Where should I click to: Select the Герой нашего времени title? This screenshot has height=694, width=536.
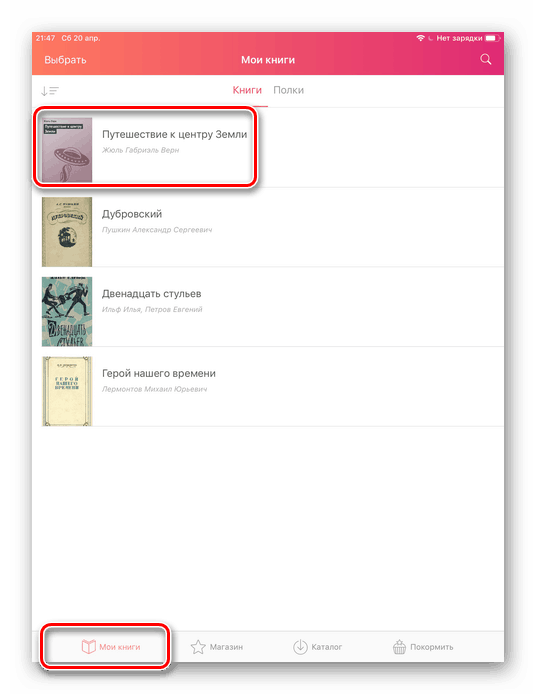pos(159,374)
